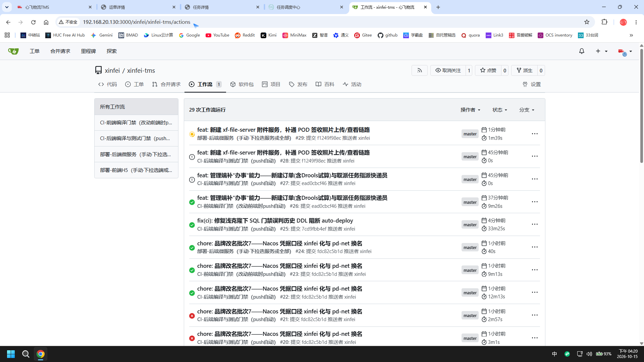Image resolution: width=644 pixels, height=362 pixels.
Task: Open the 发布 tab
Action: point(298,84)
